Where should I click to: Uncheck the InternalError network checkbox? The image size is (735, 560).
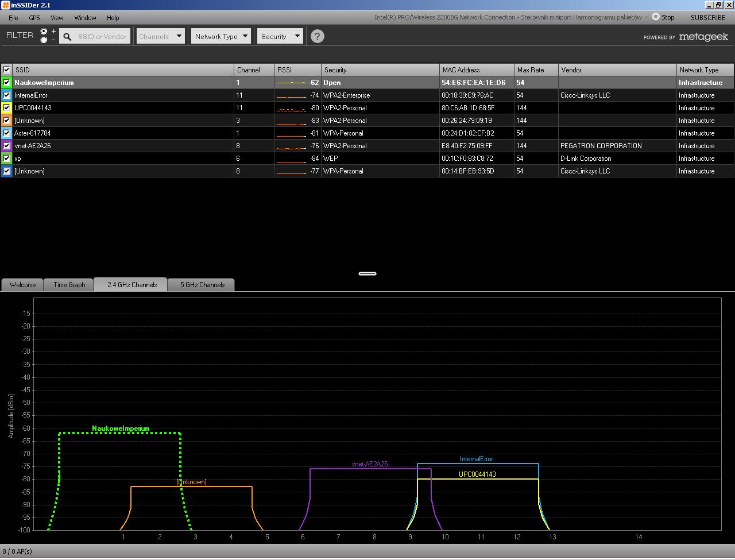pos(7,95)
